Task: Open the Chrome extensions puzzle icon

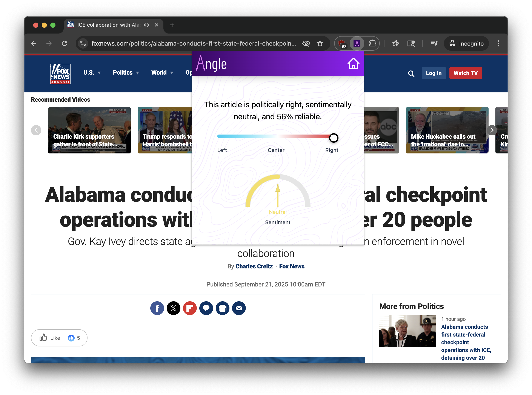Action: [x=372, y=43]
